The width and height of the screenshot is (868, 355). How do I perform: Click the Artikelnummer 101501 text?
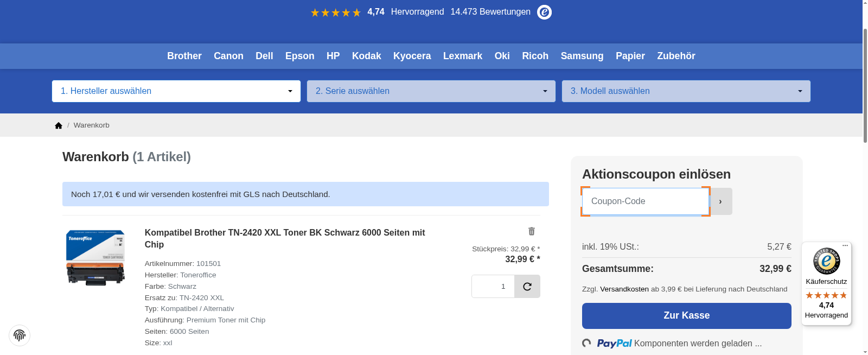[183, 264]
